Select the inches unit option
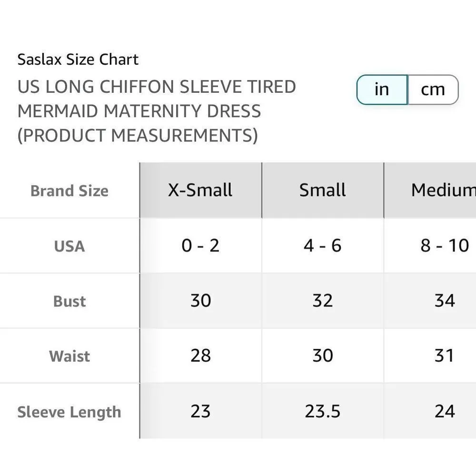 click(381, 89)
